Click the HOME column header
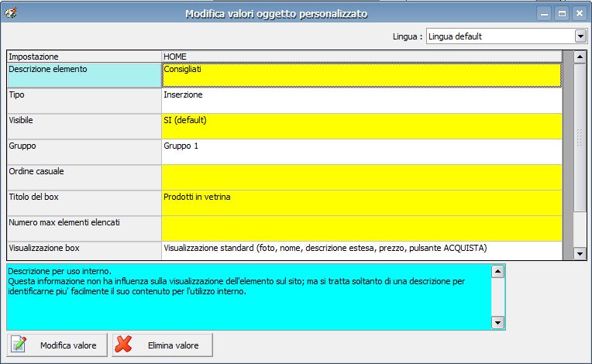 [x=362, y=57]
